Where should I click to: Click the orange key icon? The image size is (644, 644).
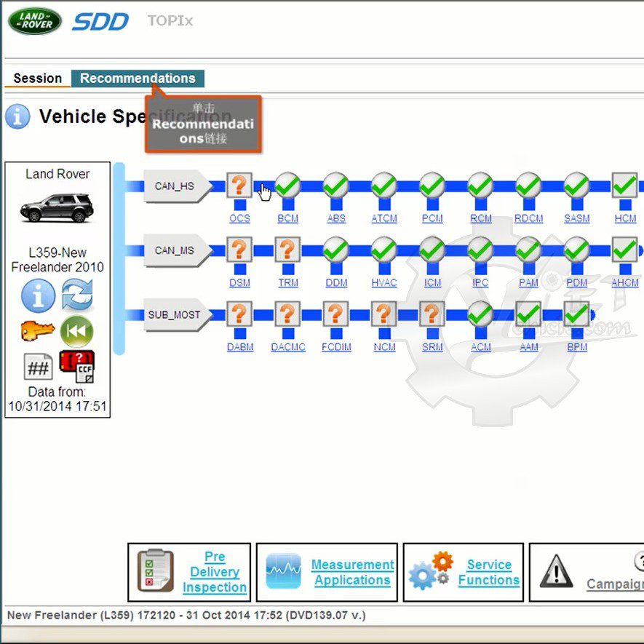(x=38, y=330)
